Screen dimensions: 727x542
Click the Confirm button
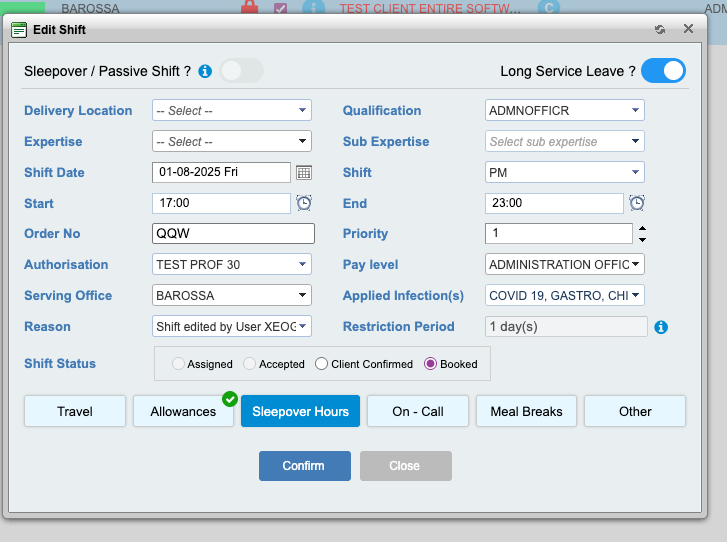[x=304, y=466]
